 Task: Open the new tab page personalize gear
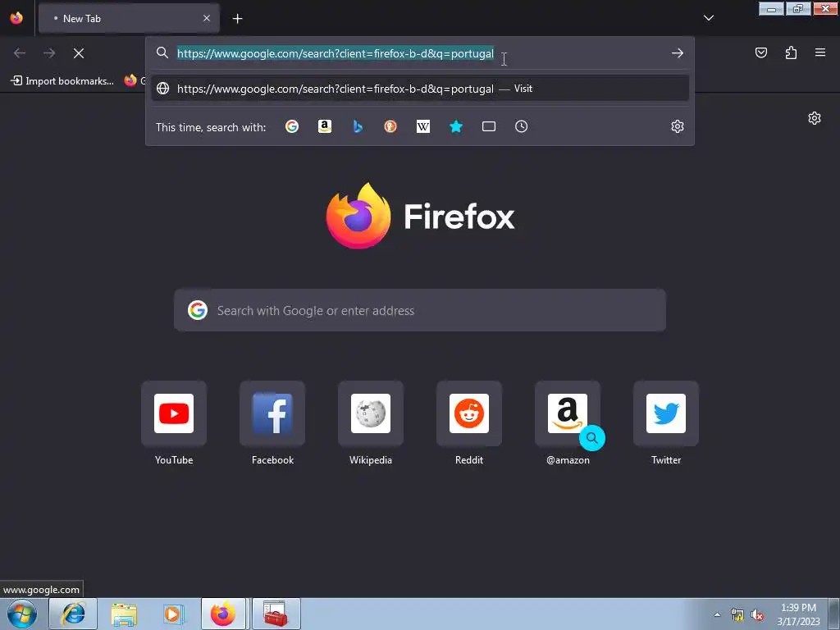[x=815, y=118]
